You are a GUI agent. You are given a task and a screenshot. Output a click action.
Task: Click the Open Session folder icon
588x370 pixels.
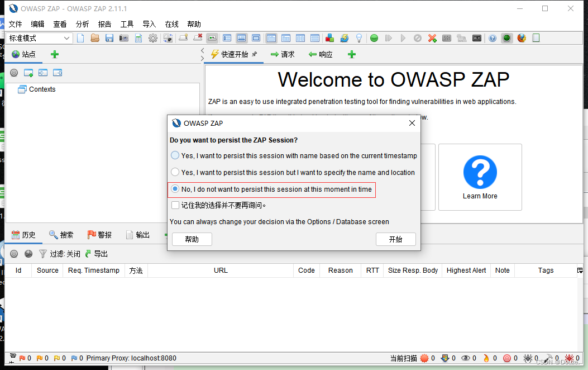click(x=95, y=38)
